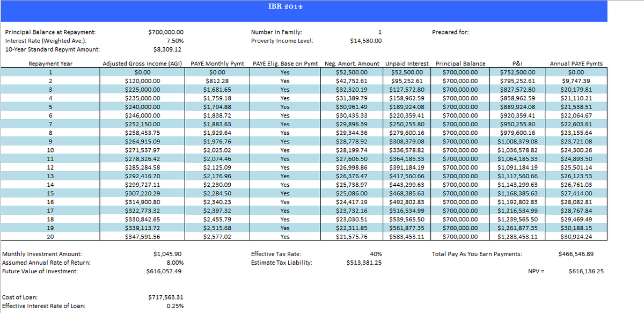Click the 8.00% assumed annual return
The image size is (644, 313).
click(175, 263)
